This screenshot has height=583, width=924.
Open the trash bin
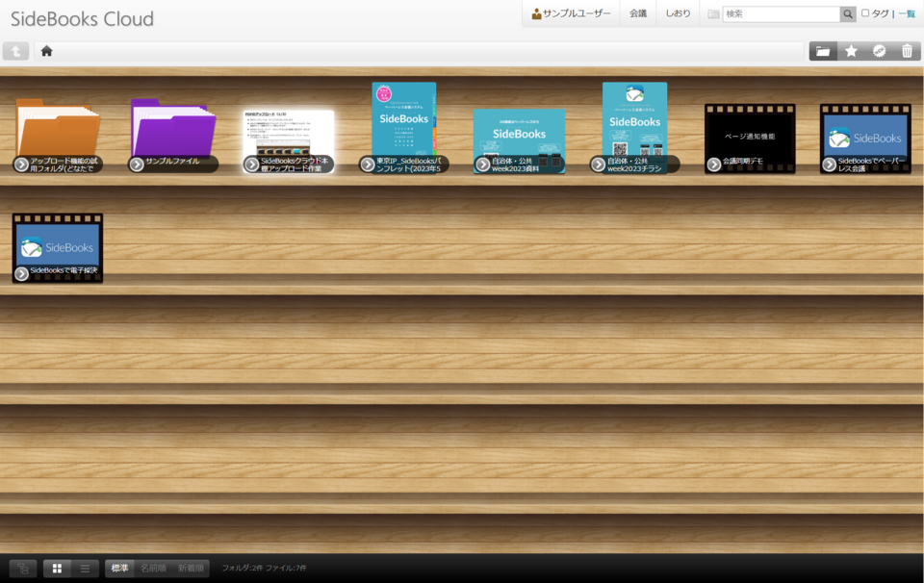pos(908,51)
